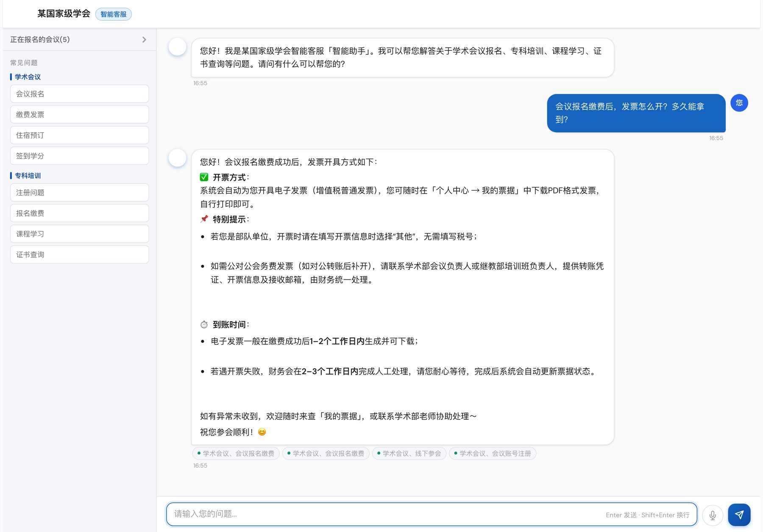Click the 到账时间 heading in the reply
Viewport: 763px width, 532px height.
coord(229,324)
